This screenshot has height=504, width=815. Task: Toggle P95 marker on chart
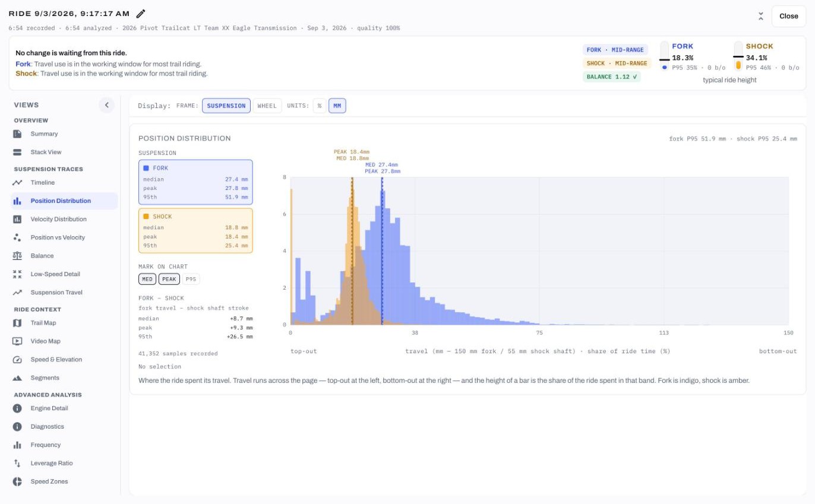point(191,279)
